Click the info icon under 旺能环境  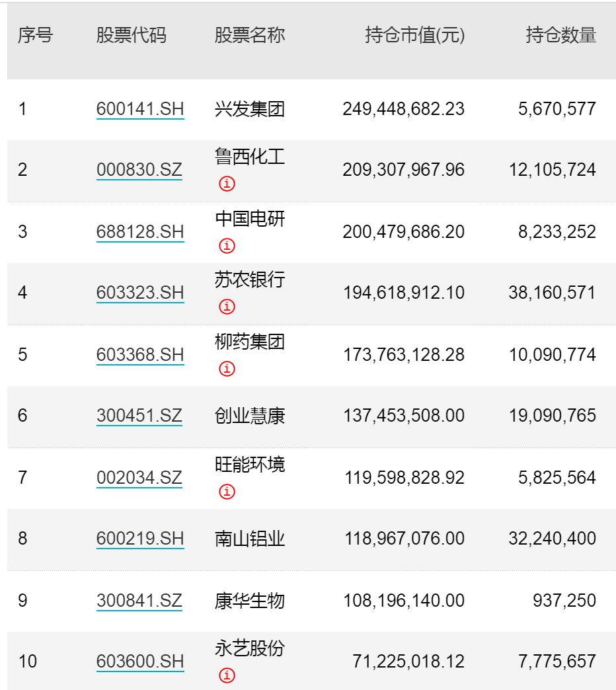pos(227,491)
